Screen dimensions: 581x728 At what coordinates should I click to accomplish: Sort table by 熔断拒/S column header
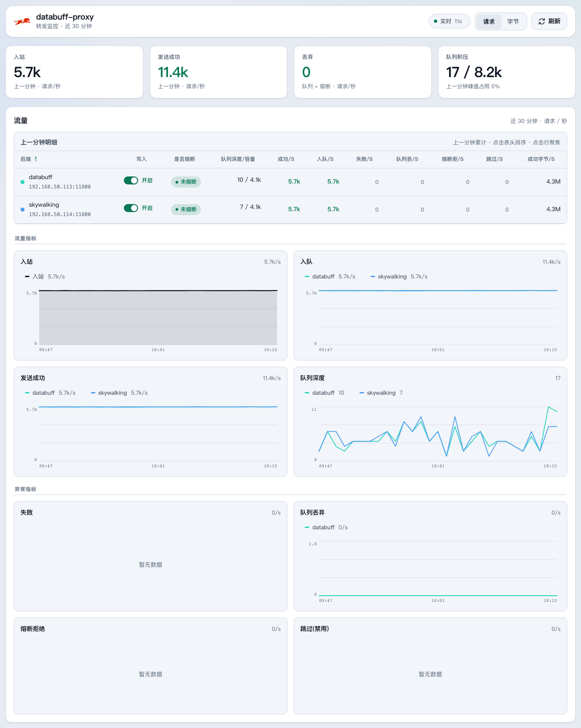[452, 159]
